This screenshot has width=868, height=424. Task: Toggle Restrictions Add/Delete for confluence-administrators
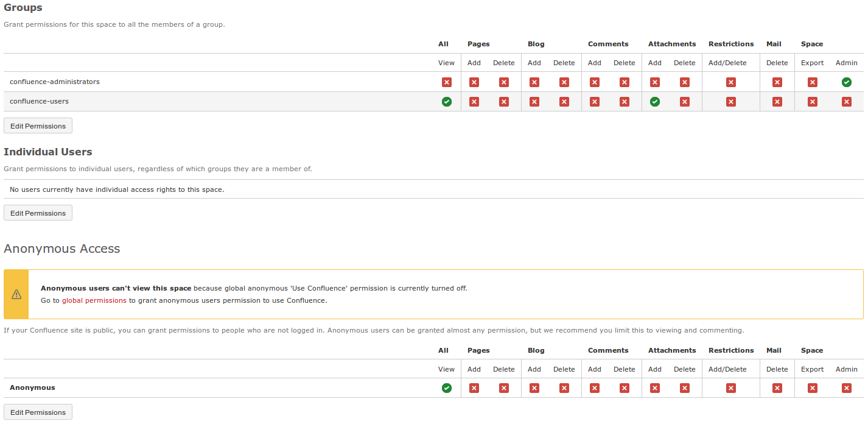point(730,82)
